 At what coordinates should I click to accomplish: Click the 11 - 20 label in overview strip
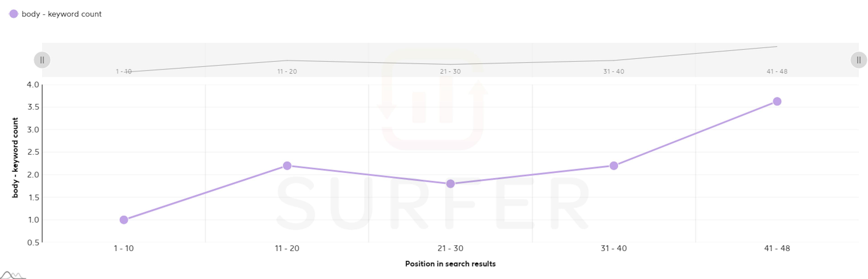pos(287,71)
